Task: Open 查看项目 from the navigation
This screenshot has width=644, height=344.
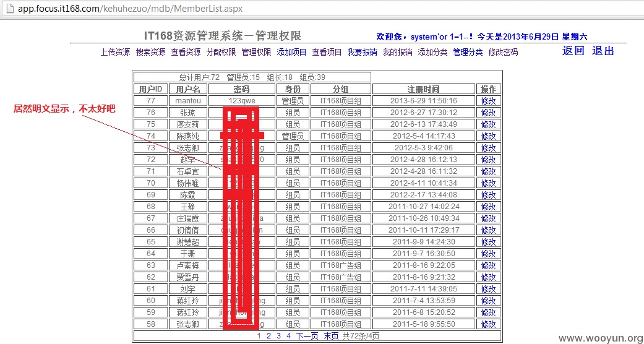Action: pyautogui.click(x=327, y=52)
